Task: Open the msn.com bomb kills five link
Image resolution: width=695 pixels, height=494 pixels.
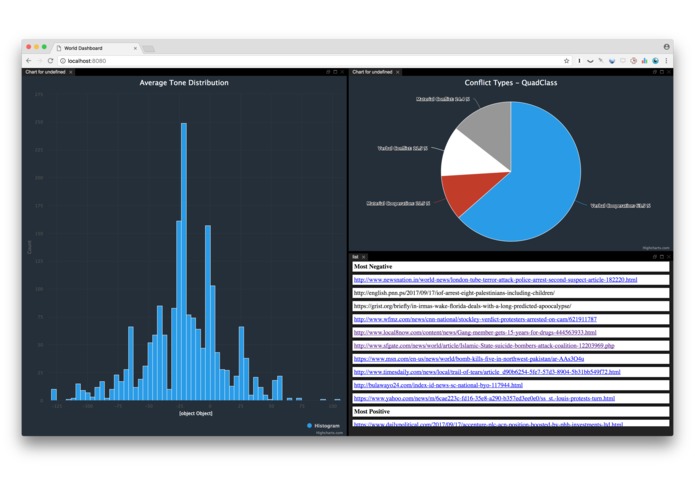Action: 469,359
